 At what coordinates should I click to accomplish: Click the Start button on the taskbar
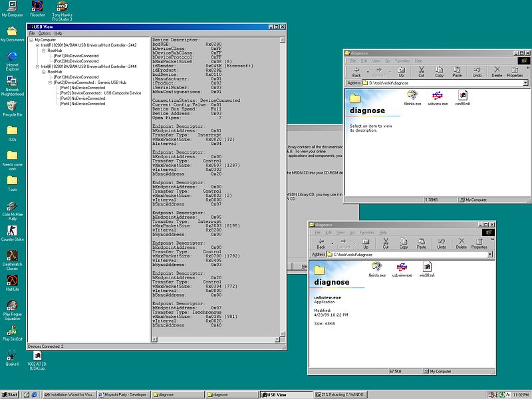[x=10, y=394]
